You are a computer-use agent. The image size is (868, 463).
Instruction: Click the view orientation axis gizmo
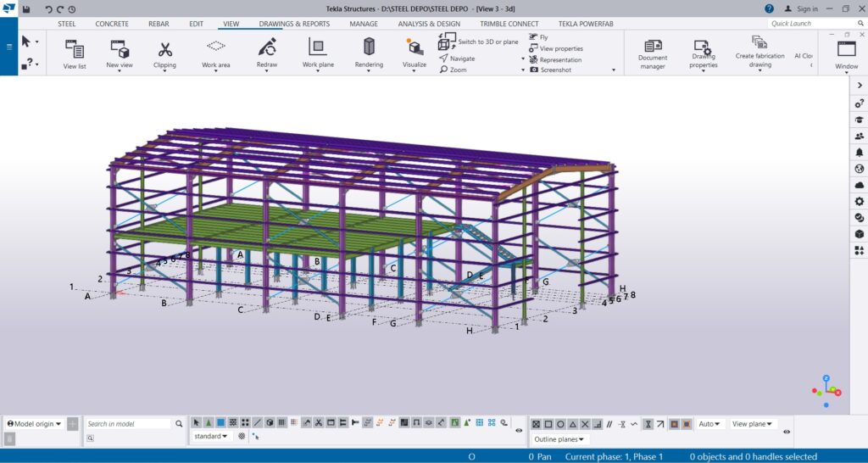(x=827, y=391)
